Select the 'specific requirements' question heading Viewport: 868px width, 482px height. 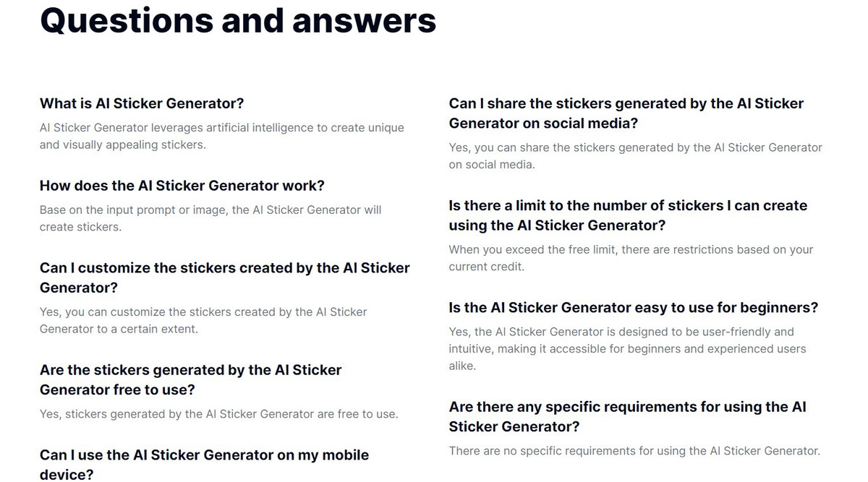pyautogui.click(x=627, y=416)
